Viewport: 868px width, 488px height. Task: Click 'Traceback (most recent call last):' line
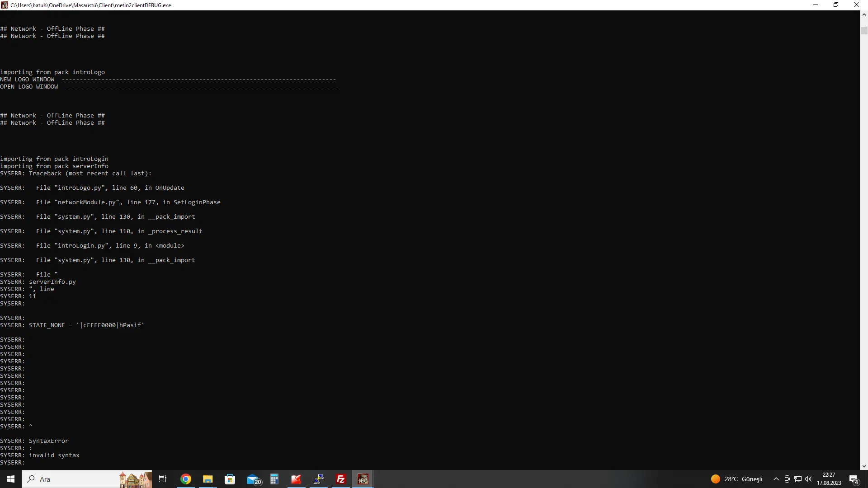click(x=76, y=174)
